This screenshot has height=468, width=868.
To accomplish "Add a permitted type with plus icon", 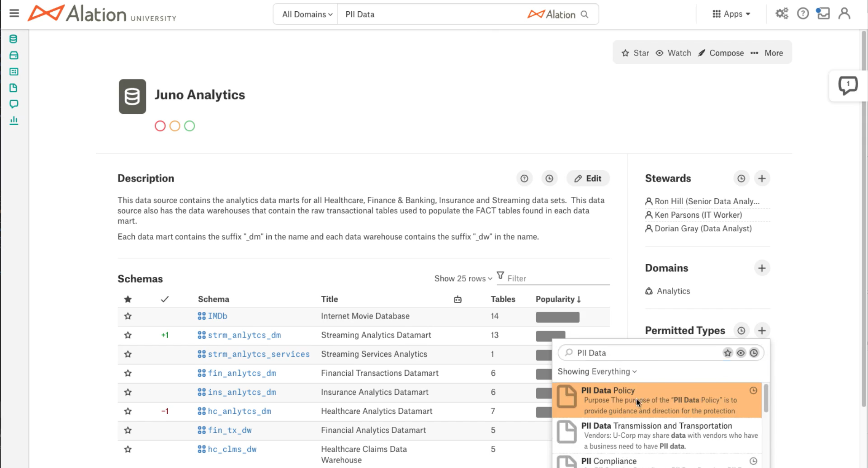I will (762, 330).
